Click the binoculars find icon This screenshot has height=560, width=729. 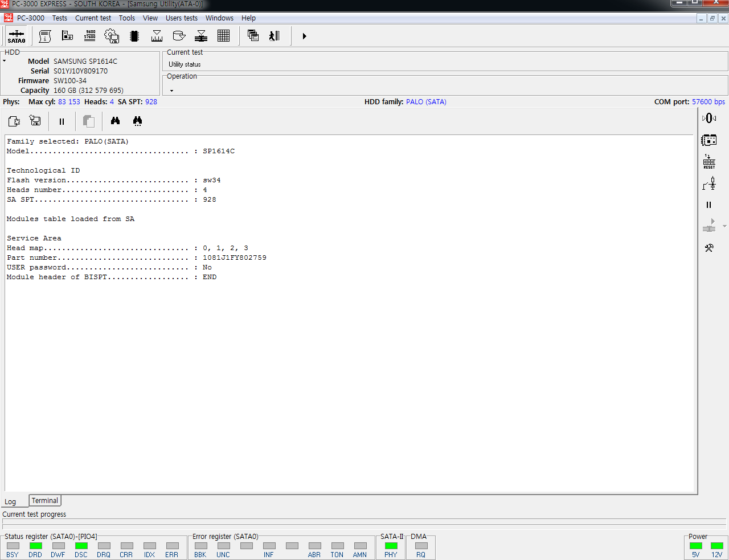tap(115, 121)
